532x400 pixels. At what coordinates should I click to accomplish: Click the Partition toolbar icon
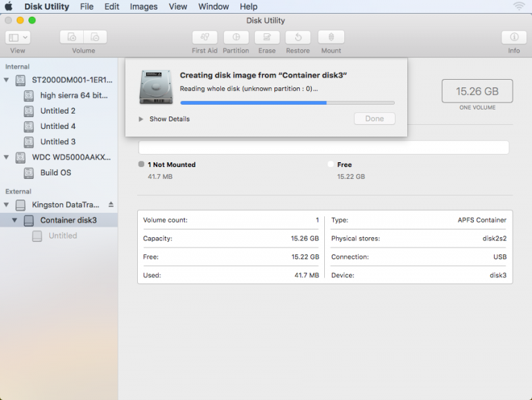pos(236,37)
